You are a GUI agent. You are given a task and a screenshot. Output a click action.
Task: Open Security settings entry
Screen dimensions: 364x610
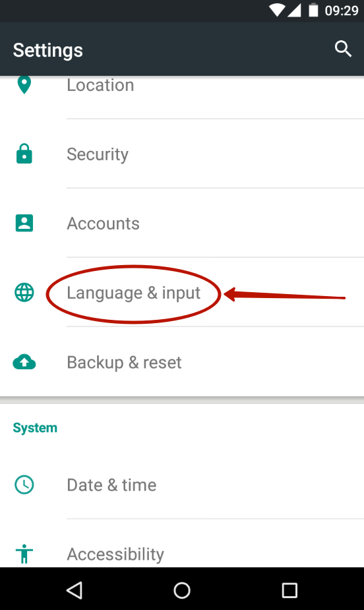click(x=182, y=154)
